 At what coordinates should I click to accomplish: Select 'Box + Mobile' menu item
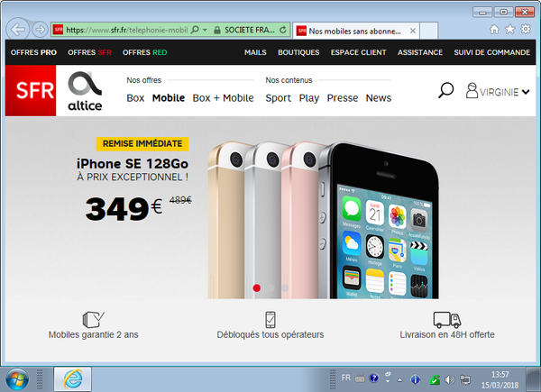[x=223, y=98]
